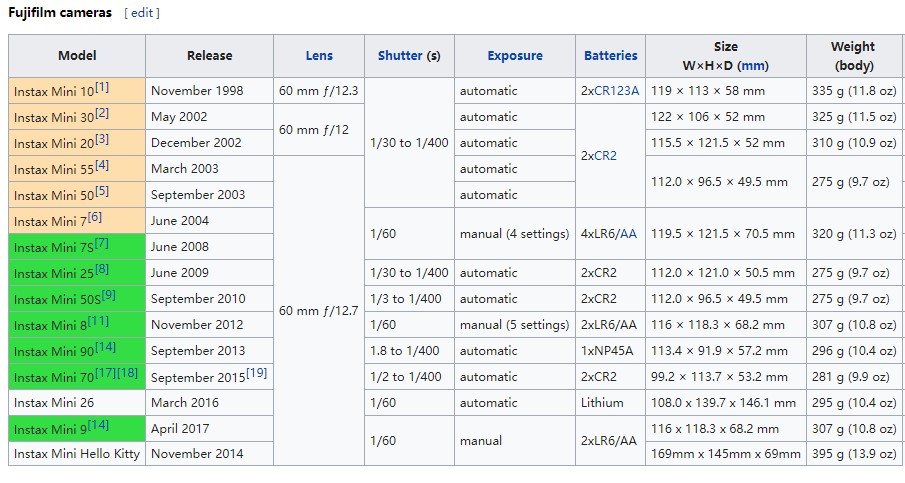Click the September 2003 release cell
Image resolution: width=905 pixels, height=483 pixels.
click(x=210, y=194)
